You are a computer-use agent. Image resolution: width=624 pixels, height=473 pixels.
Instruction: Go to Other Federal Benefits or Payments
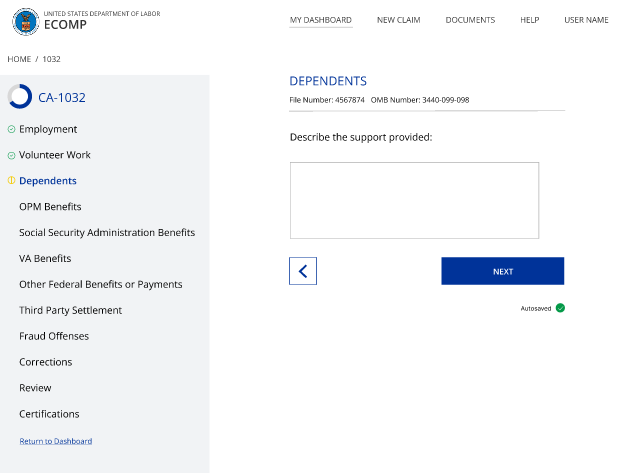101,284
